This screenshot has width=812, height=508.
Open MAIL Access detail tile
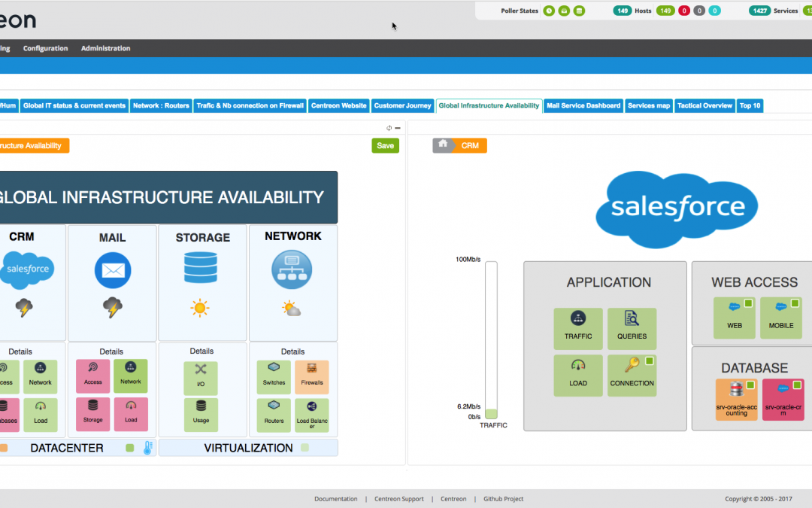[x=92, y=376]
